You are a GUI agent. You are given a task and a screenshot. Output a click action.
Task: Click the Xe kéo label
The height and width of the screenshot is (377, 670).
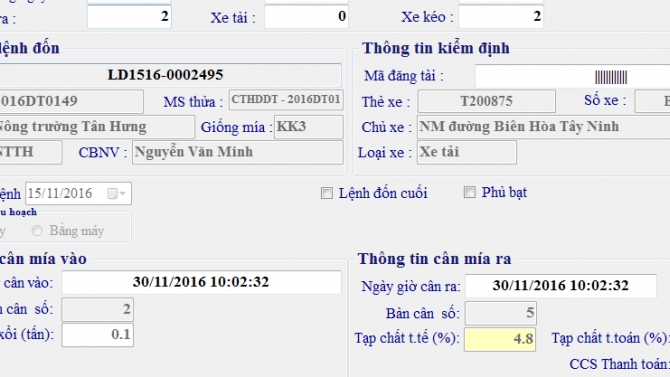pos(427,18)
